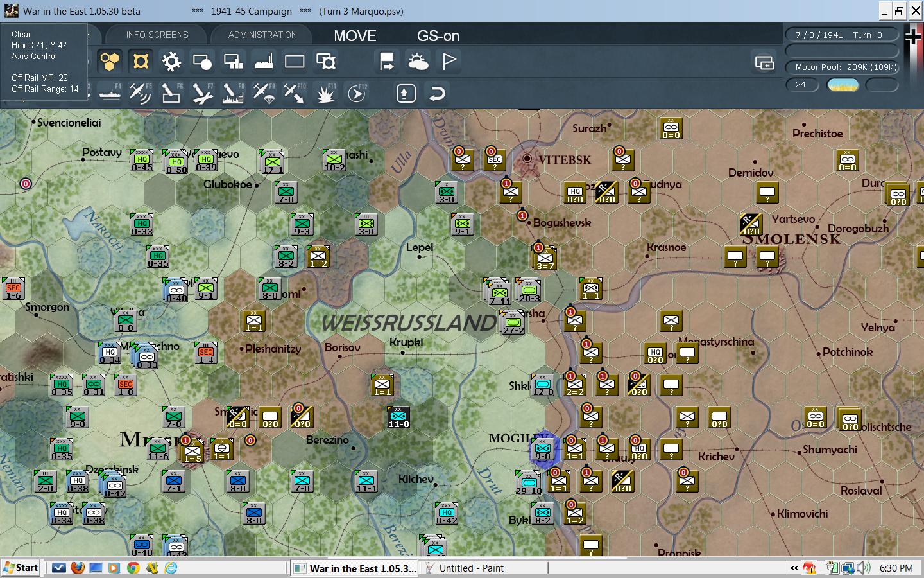Select air transport mode (F9)
The height and width of the screenshot is (578, 924).
pyautogui.click(x=264, y=94)
